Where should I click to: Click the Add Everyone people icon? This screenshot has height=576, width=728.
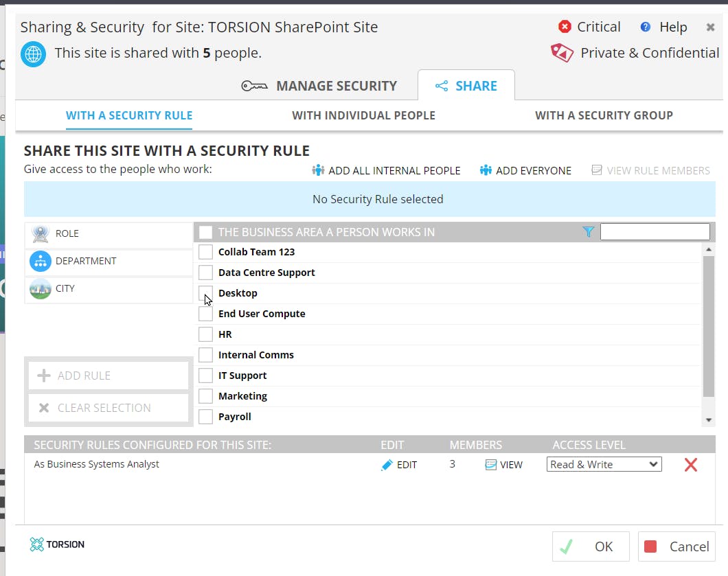pyautogui.click(x=486, y=170)
